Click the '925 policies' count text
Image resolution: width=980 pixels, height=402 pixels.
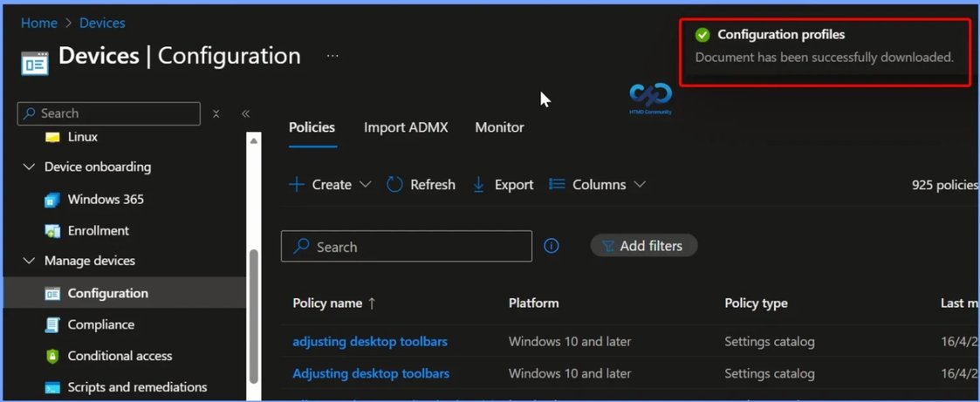tap(944, 185)
